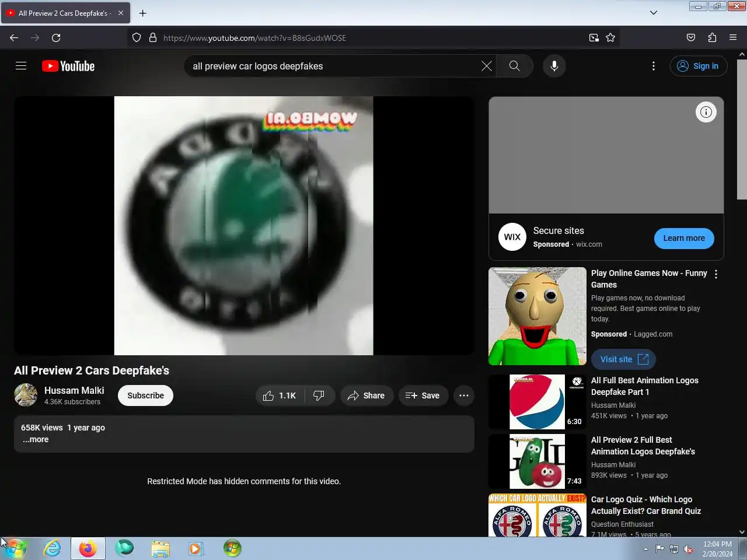Go to YouTube home via logo
The height and width of the screenshot is (560, 747).
pyautogui.click(x=68, y=66)
